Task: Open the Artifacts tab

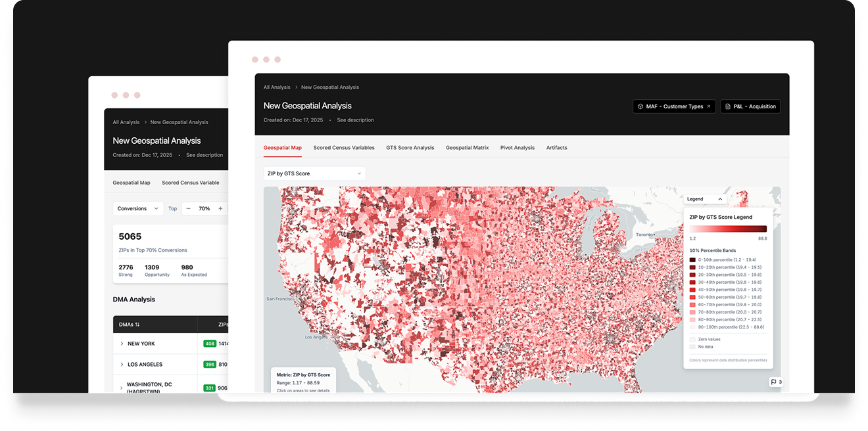Action: [x=557, y=148]
